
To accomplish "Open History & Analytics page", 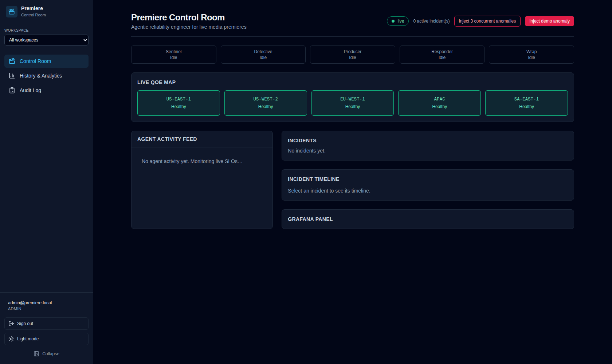I will point(46,76).
